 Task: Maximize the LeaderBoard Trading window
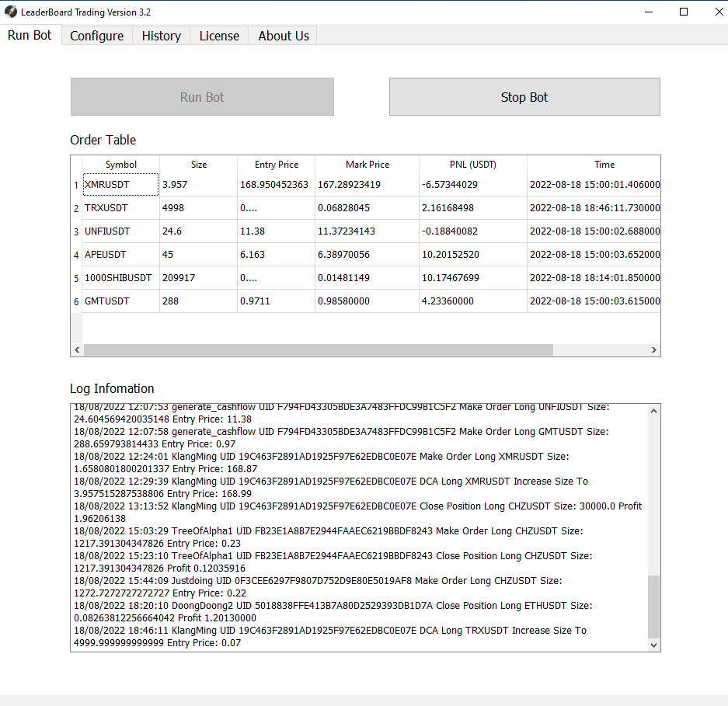click(x=683, y=12)
